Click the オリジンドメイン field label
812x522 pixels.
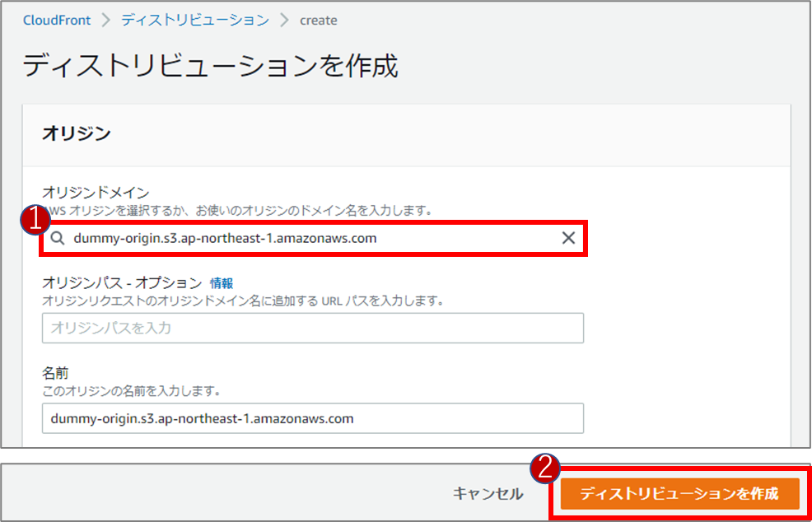(x=96, y=193)
